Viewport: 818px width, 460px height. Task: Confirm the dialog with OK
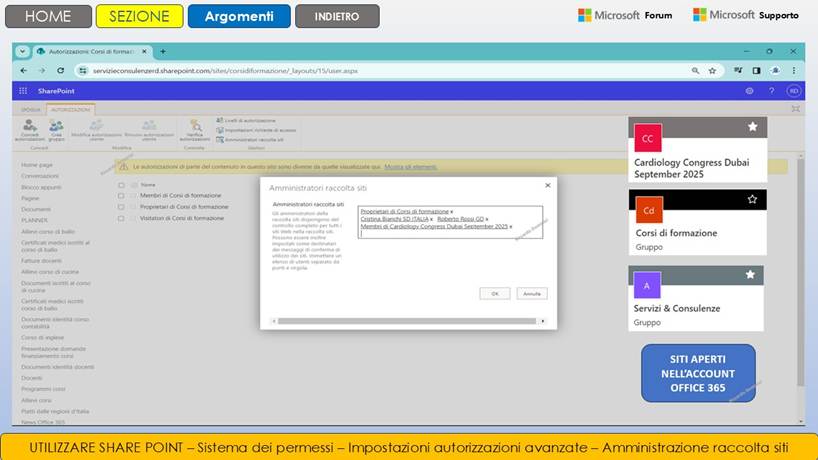coord(495,294)
